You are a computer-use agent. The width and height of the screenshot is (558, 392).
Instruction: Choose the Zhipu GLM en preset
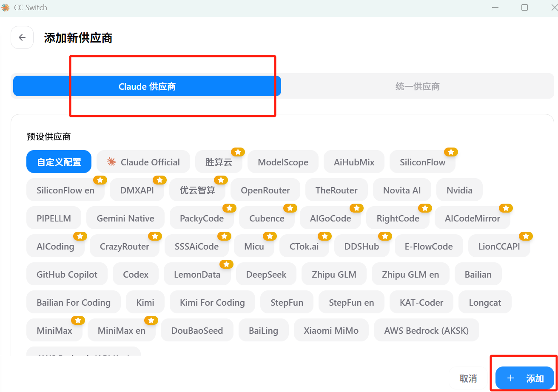point(410,274)
